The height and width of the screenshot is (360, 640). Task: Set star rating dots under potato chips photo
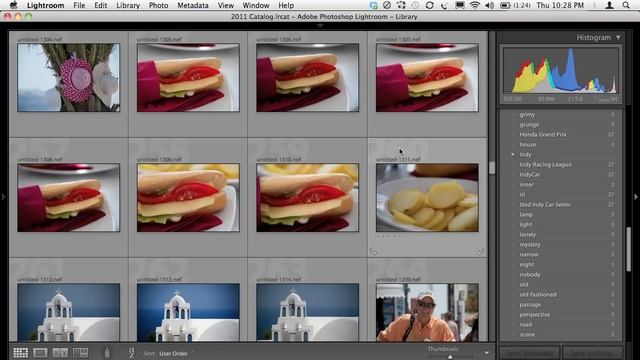pos(389,236)
